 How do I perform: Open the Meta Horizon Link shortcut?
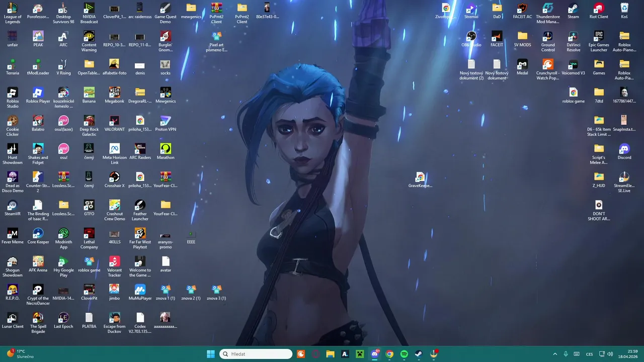click(114, 154)
